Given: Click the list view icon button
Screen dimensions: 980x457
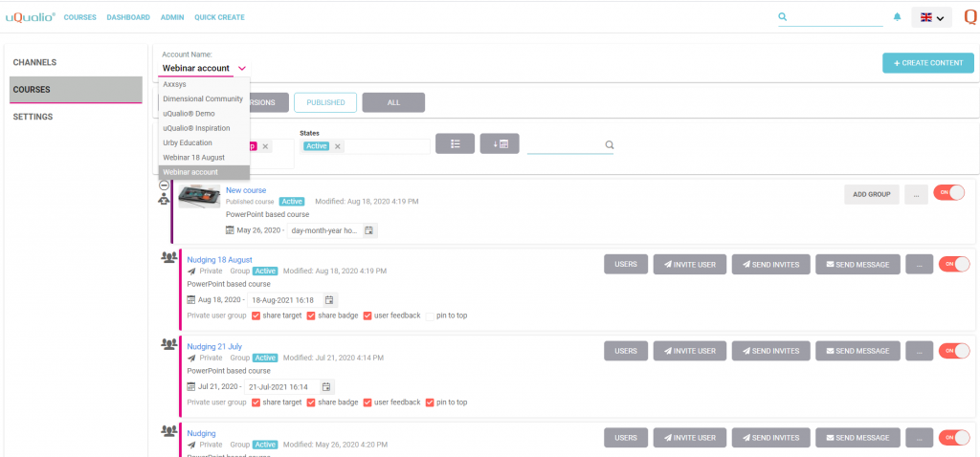Looking at the screenshot, I should tap(455, 144).
